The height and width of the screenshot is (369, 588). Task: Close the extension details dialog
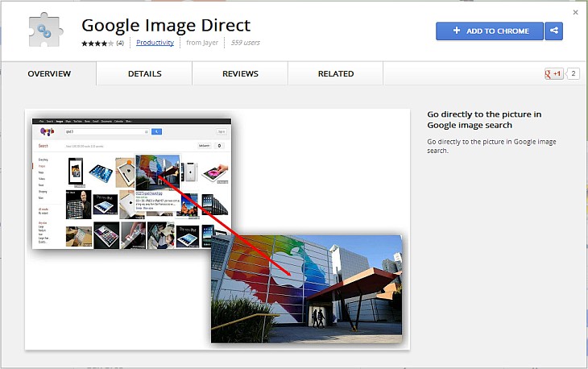point(575,12)
